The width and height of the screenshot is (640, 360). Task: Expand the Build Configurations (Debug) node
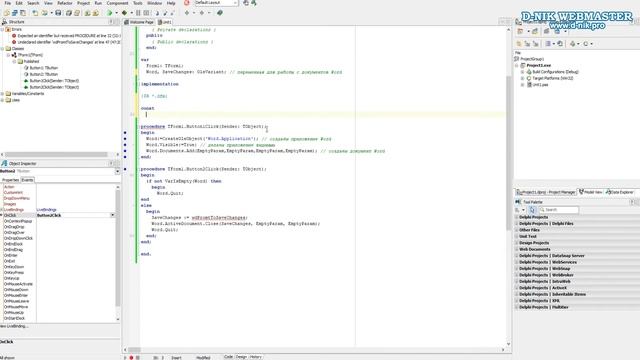coord(522,72)
